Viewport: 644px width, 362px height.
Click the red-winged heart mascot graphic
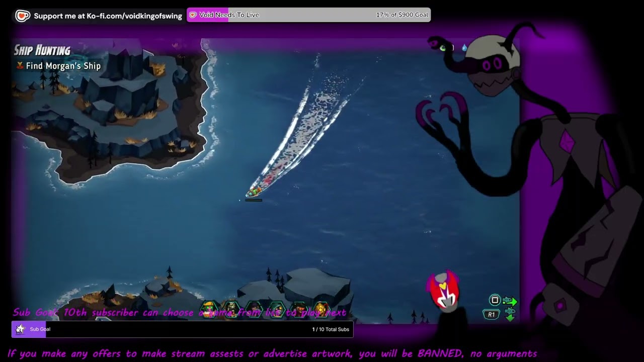pos(443,291)
